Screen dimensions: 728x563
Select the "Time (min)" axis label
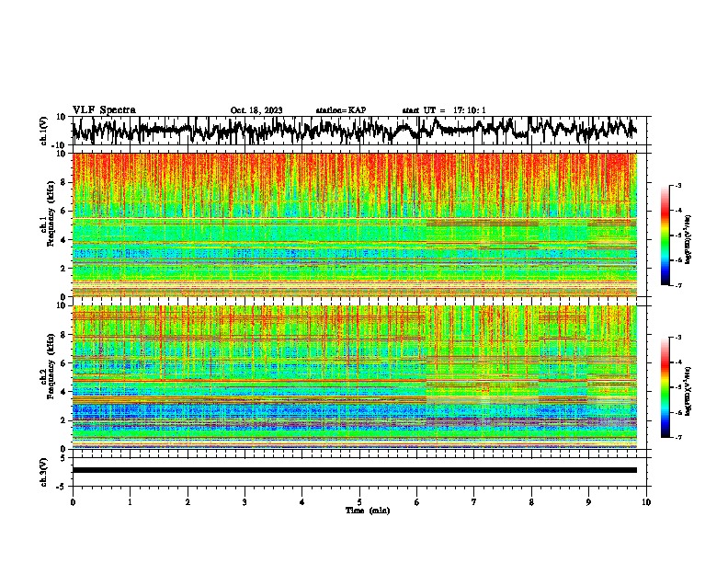368,511
